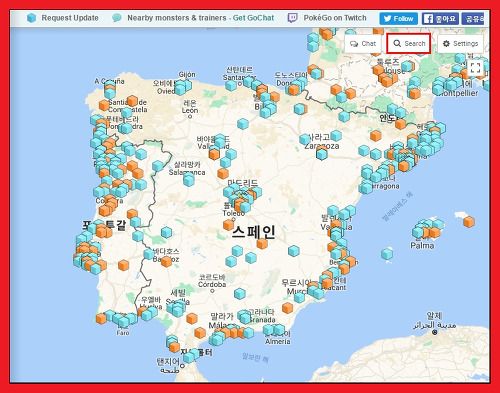Viewport: 500px width, 393px height.
Task: Open the PokéGo on Twitch link
Action: click(x=335, y=18)
